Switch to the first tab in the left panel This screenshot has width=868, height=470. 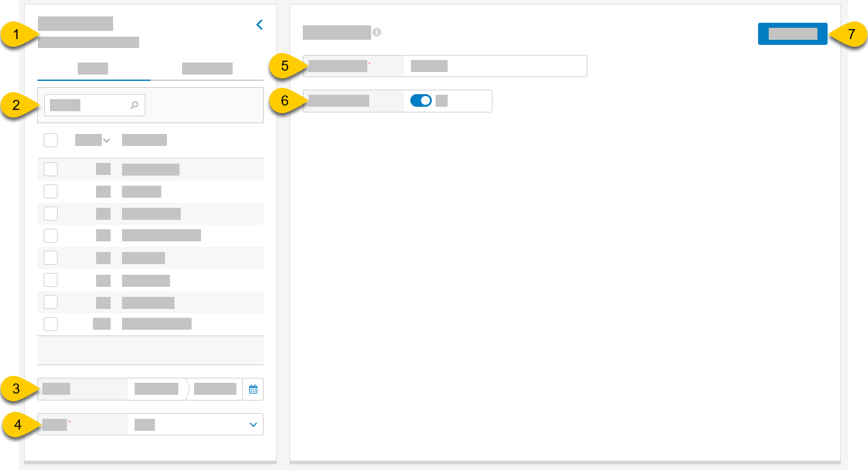[x=93, y=68]
